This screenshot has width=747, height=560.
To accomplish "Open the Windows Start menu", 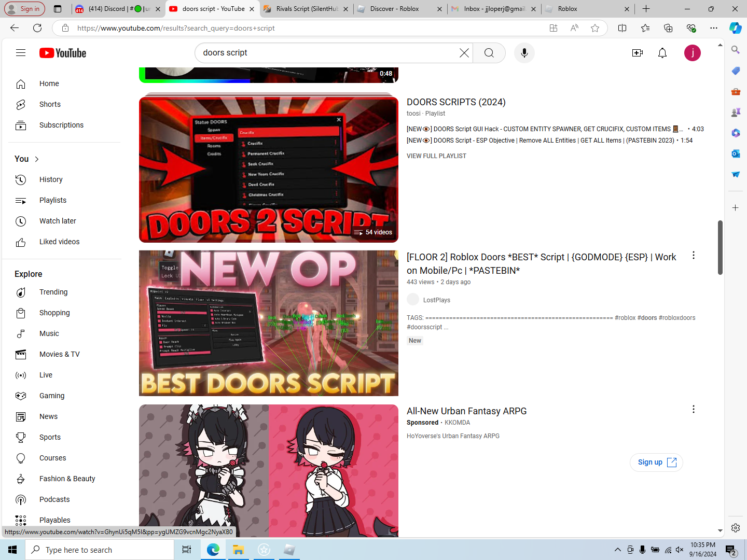I will tap(12, 550).
